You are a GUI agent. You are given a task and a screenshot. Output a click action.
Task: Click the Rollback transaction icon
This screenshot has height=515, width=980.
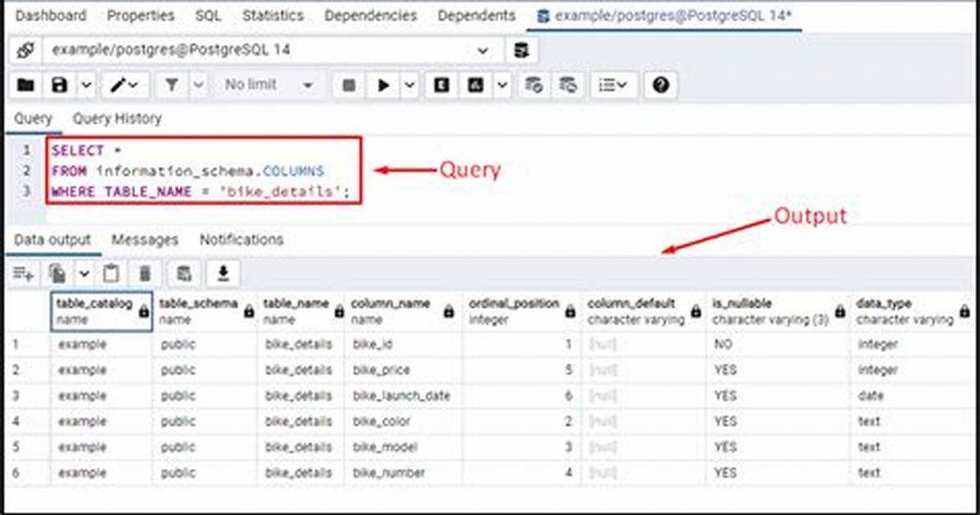pos(568,85)
